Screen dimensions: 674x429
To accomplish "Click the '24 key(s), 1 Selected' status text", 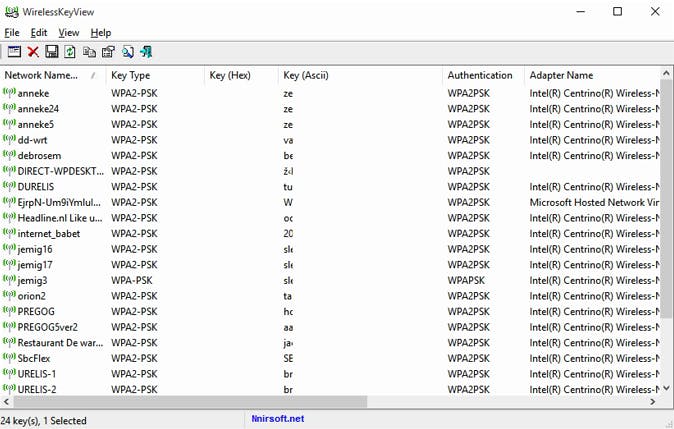I will (43, 420).
